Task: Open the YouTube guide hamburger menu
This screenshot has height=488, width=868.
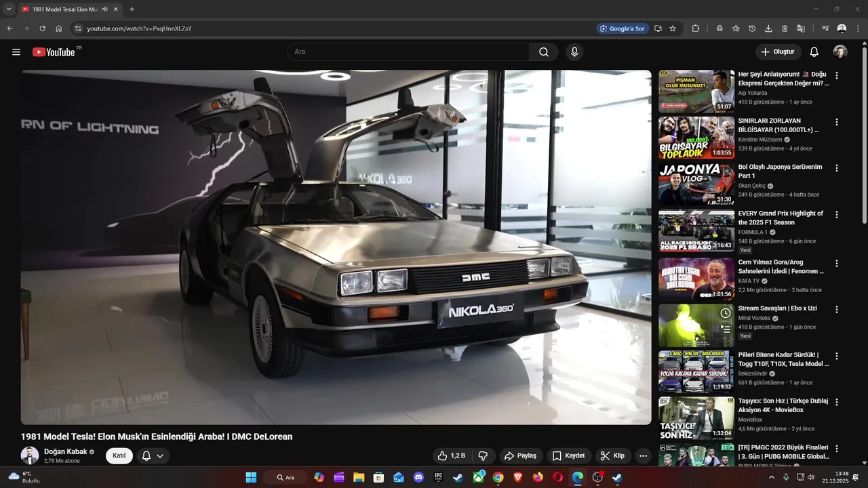Action: 16,52
